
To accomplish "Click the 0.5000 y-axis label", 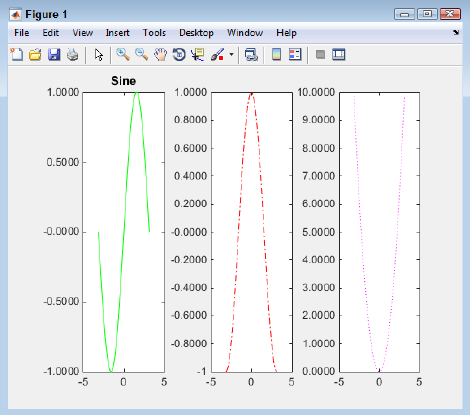I will point(63,162).
